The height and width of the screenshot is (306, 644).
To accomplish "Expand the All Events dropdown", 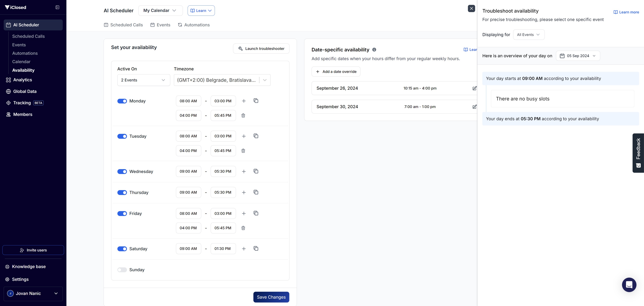I will [x=528, y=35].
